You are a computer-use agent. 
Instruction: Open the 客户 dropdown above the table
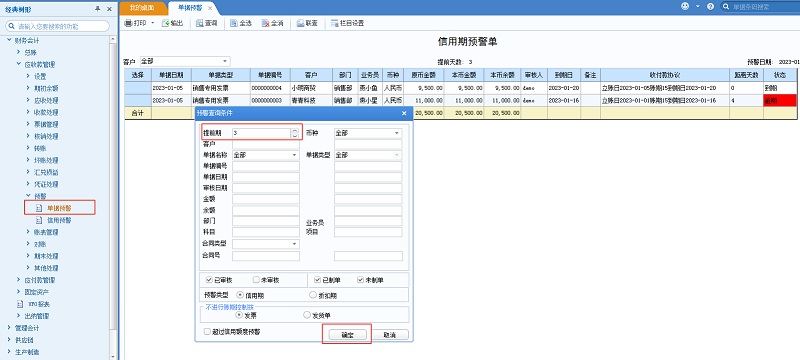[224, 61]
